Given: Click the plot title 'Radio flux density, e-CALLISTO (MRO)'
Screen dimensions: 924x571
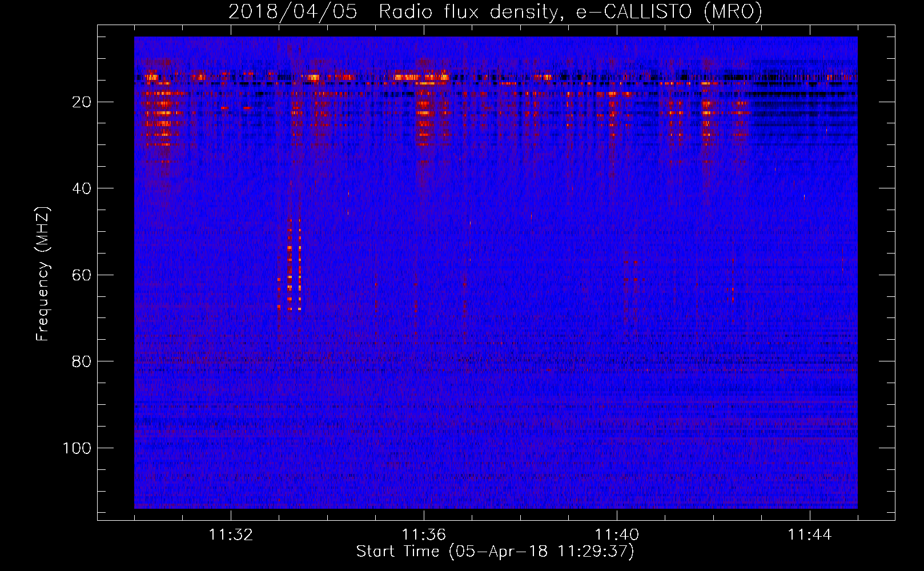Looking at the screenshot, I should click(x=571, y=11).
